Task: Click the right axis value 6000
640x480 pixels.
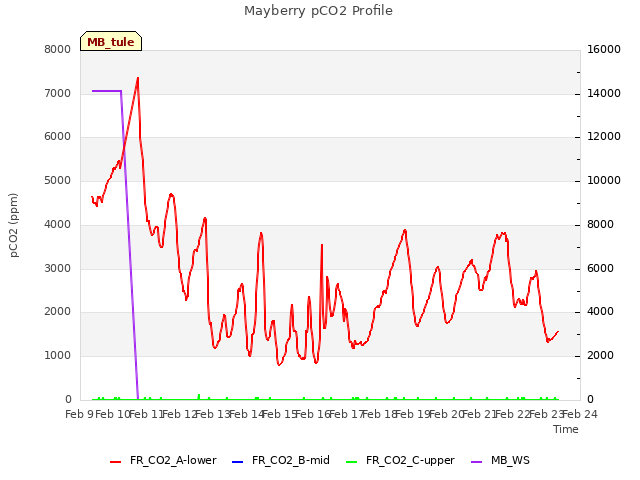Action: pos(600,269)
